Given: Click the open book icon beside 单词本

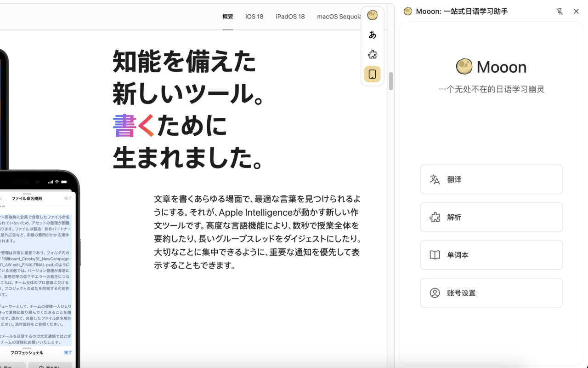Looking at the screenshot, I should 435,255.
